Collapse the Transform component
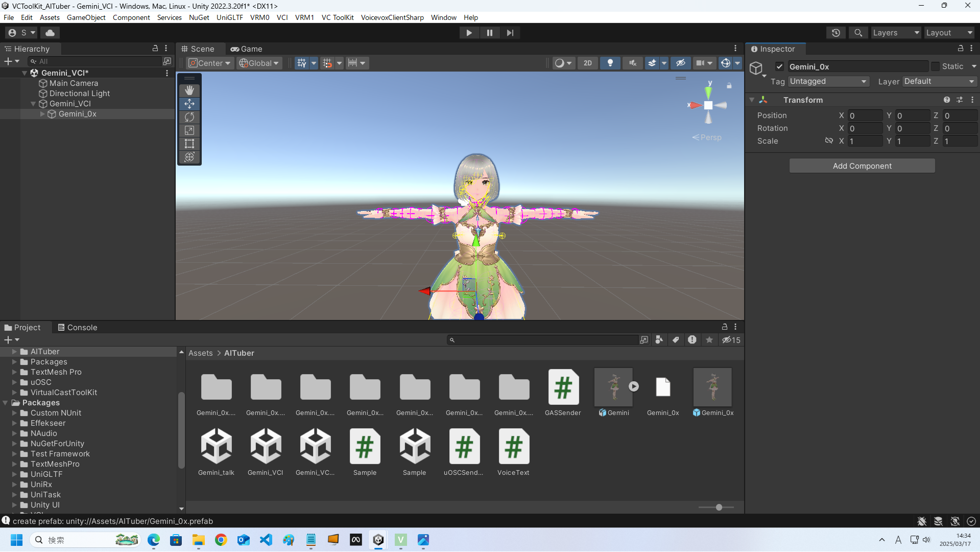The image size is (980, 552). tap(752, 100)
